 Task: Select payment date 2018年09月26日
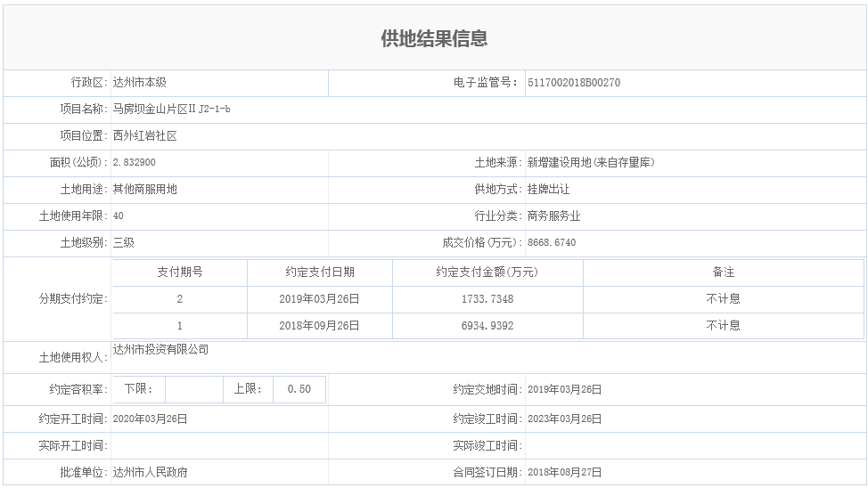[319, 325]
